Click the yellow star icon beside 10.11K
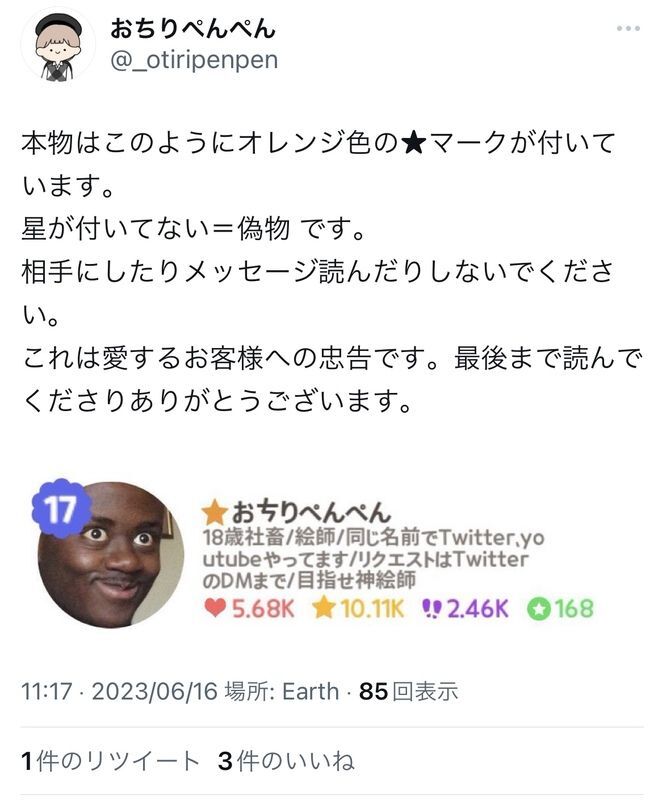 click(x=324, y=608)
